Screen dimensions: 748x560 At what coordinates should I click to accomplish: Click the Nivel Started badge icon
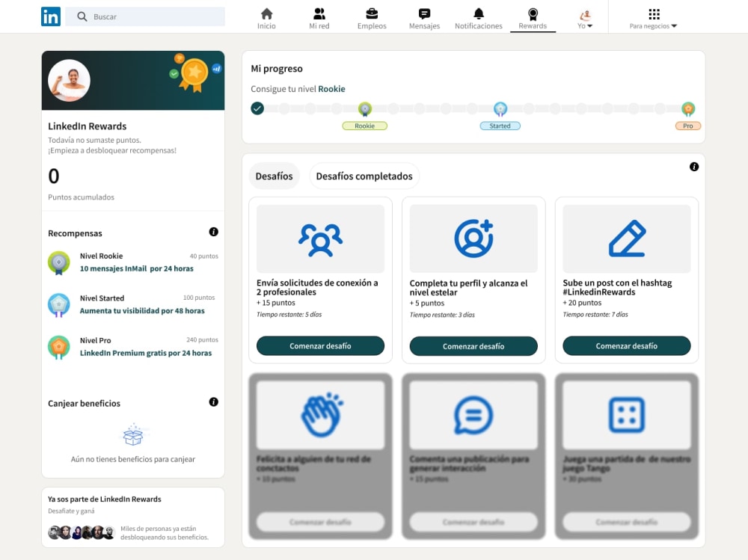coord(59,305)
